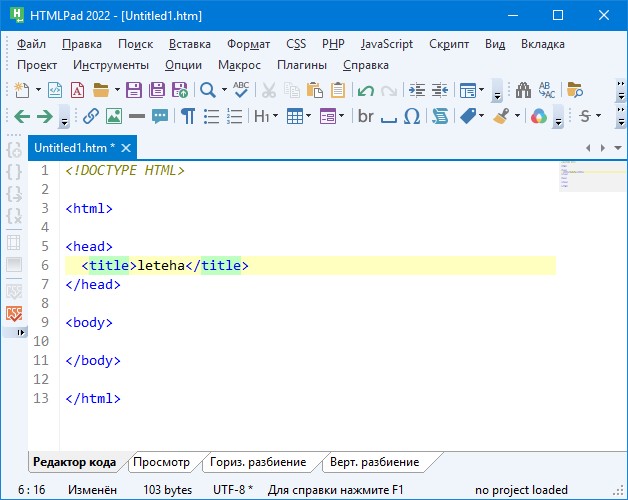Toggle strikethrough S formatting
628x500 pixels.
585,116
